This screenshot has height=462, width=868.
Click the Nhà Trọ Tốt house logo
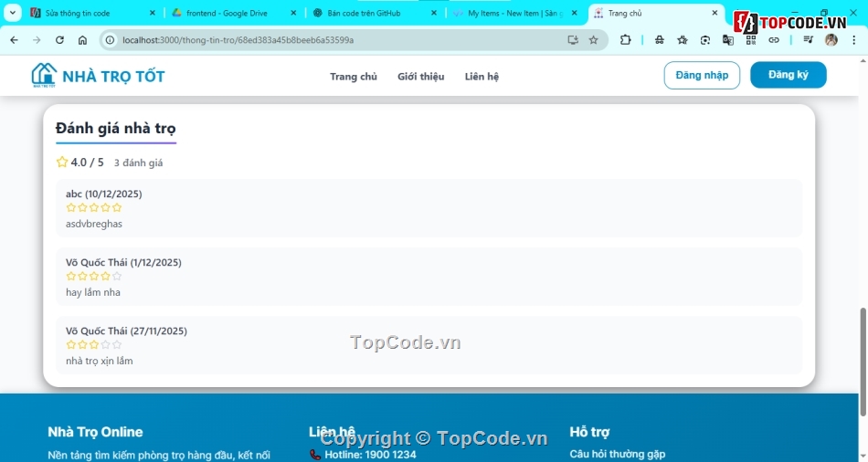click(44, 75)
